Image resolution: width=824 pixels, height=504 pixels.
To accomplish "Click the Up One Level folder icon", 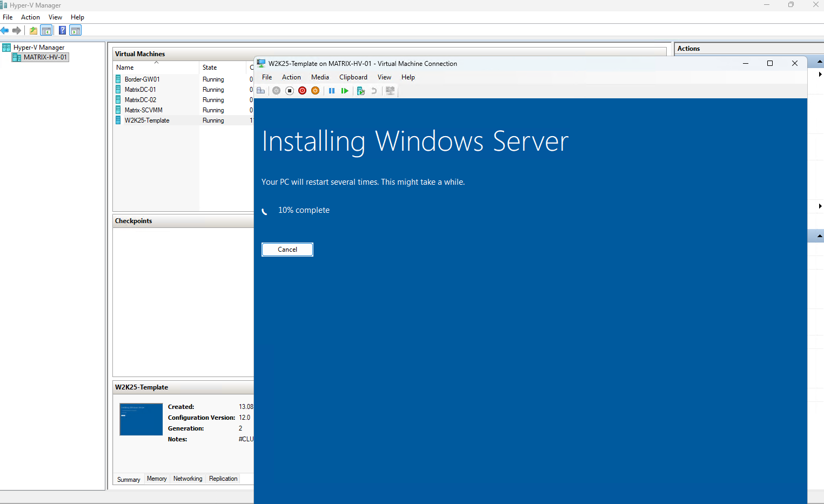I will pos(34,30).
